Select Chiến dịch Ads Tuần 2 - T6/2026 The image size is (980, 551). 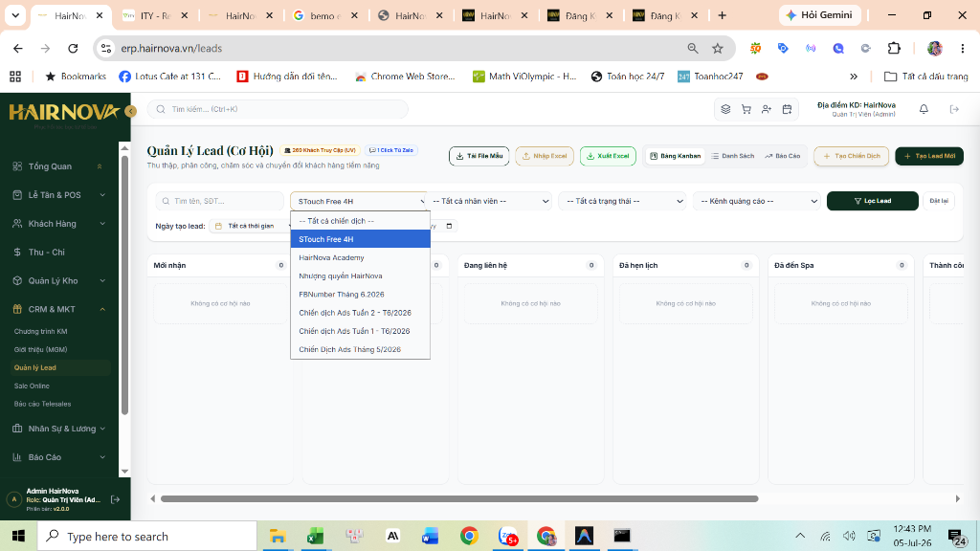pos(361,313)
